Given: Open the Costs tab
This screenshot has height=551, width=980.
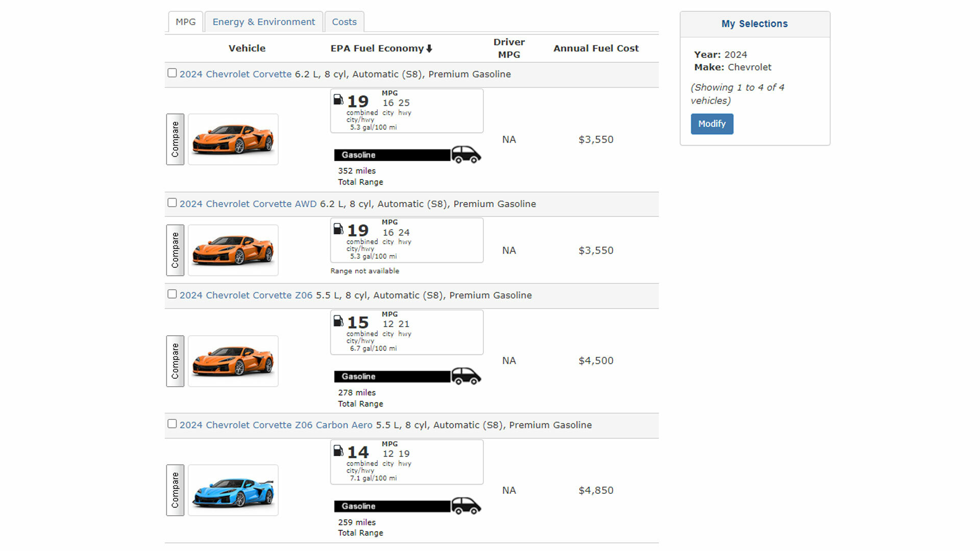Looking at the screenshot, I should tap(344, 22).
